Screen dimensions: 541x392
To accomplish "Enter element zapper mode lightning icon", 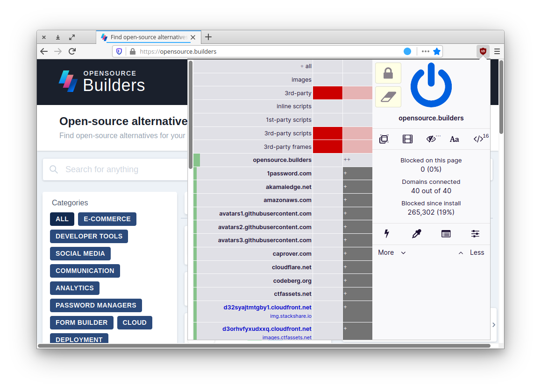I will tap(387, 234).
